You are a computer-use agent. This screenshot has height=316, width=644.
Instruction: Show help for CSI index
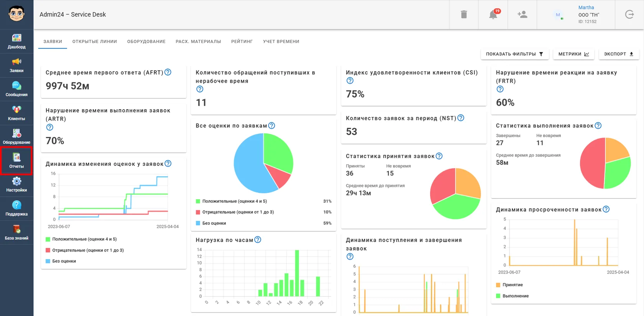tap(350, 80)
